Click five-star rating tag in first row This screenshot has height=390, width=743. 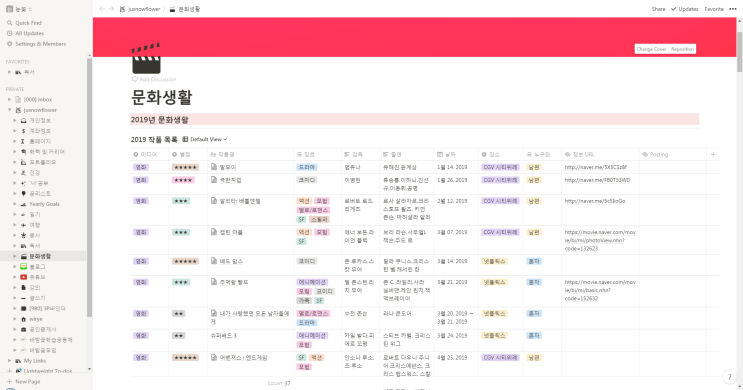click(185, 167)
